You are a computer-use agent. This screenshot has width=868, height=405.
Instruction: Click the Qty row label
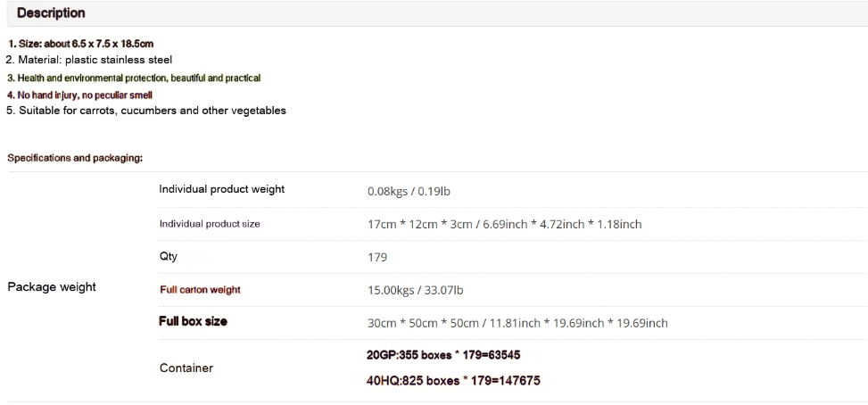click(x=169, y=257)
